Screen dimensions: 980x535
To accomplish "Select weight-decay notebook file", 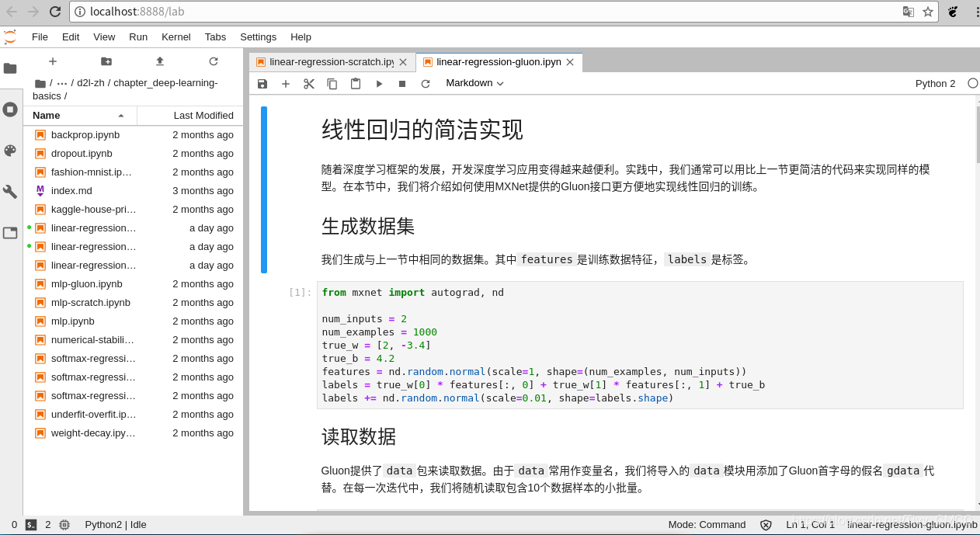I will point(133,433).
